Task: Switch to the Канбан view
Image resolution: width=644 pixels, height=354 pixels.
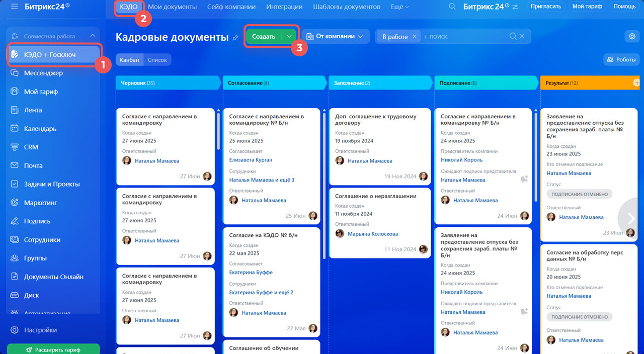Action: tap(129, 60)
